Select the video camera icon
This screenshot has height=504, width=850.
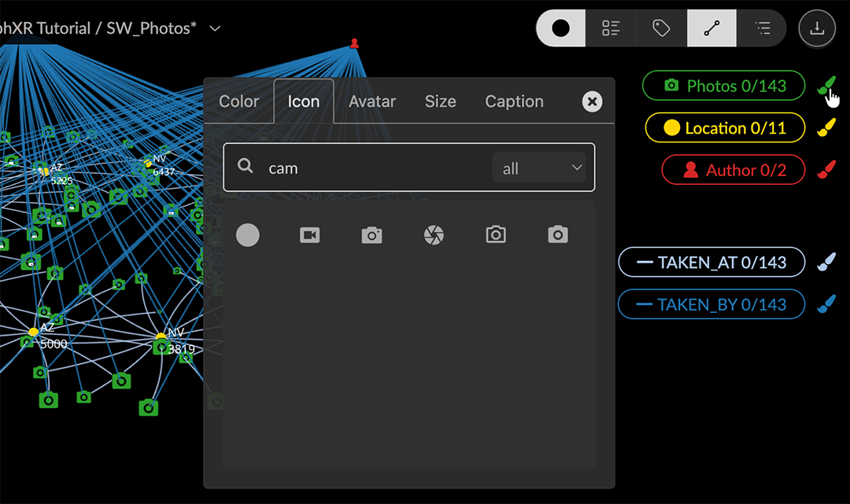click(309, 235)
